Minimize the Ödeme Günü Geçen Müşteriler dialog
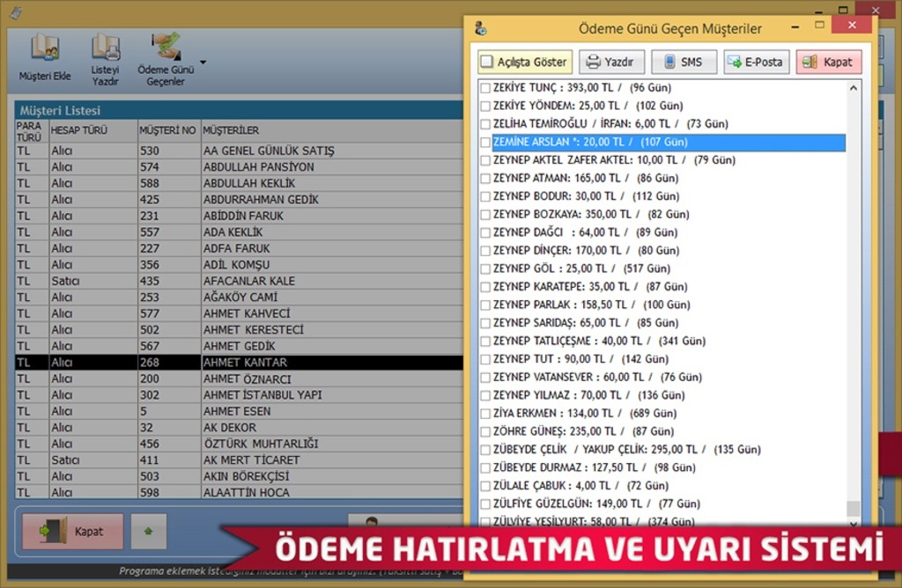The width and height of the screenshot is (902, 588). pos(795,26)
